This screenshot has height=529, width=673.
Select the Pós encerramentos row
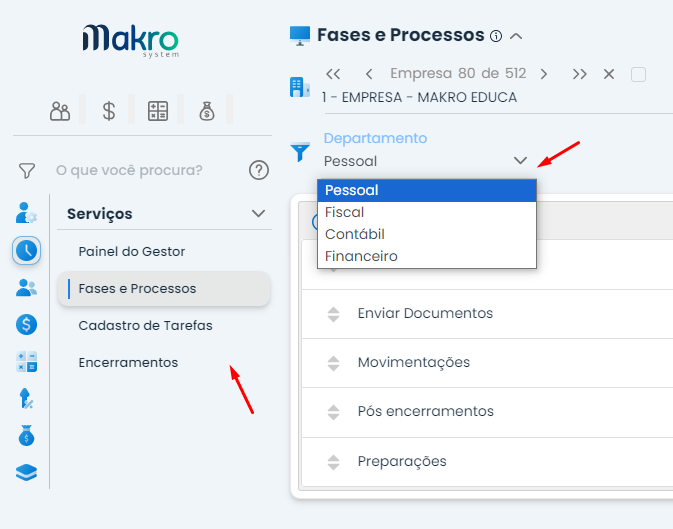pyautogui.click(x=487, y=413)
